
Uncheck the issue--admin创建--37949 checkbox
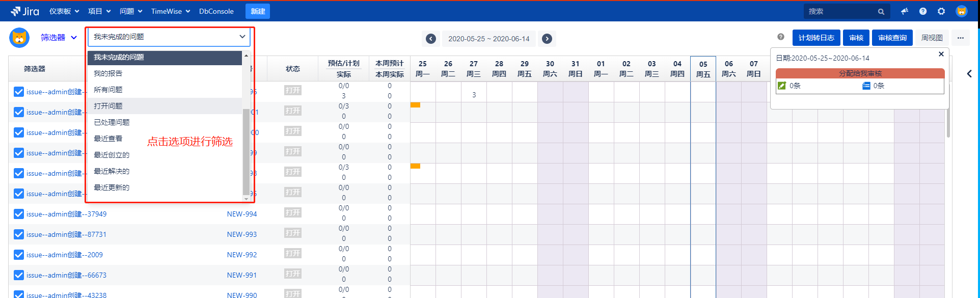[x=19, y=214]
